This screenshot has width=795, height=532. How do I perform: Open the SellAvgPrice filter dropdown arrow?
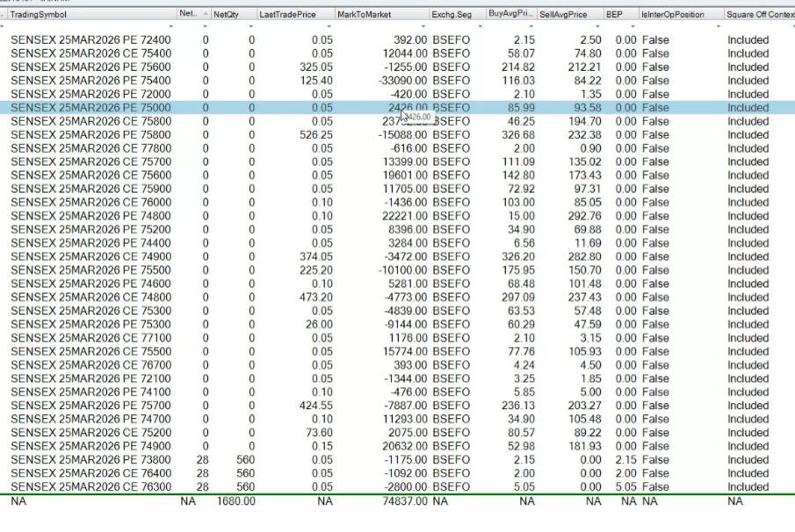597,25
